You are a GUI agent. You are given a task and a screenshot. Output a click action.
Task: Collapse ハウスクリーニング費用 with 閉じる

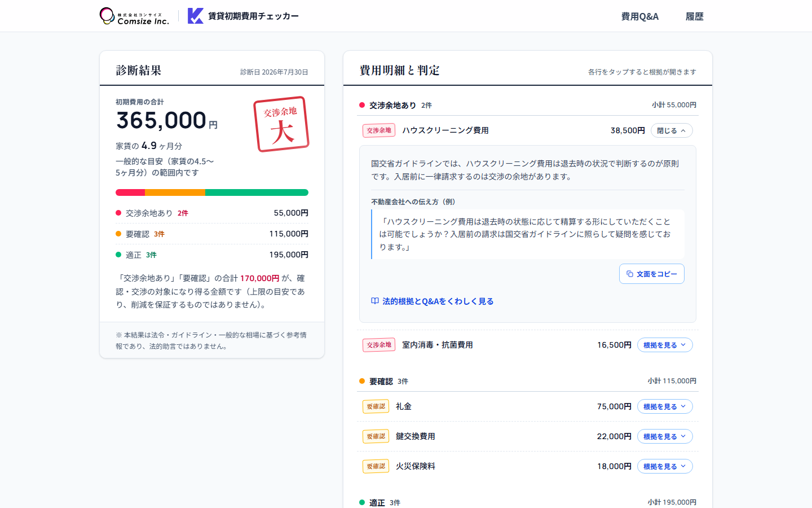[x=672, y=130]
